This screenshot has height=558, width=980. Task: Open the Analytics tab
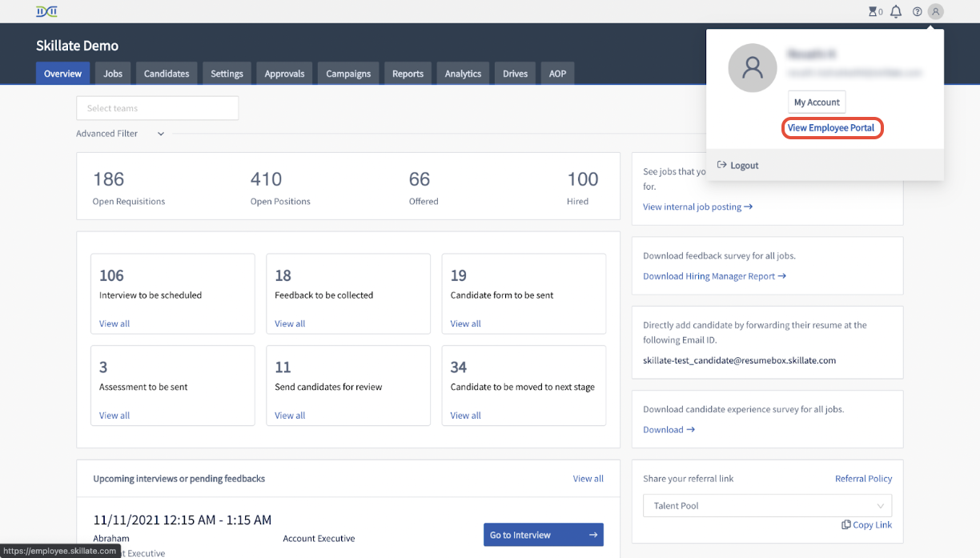coord(463,73)
